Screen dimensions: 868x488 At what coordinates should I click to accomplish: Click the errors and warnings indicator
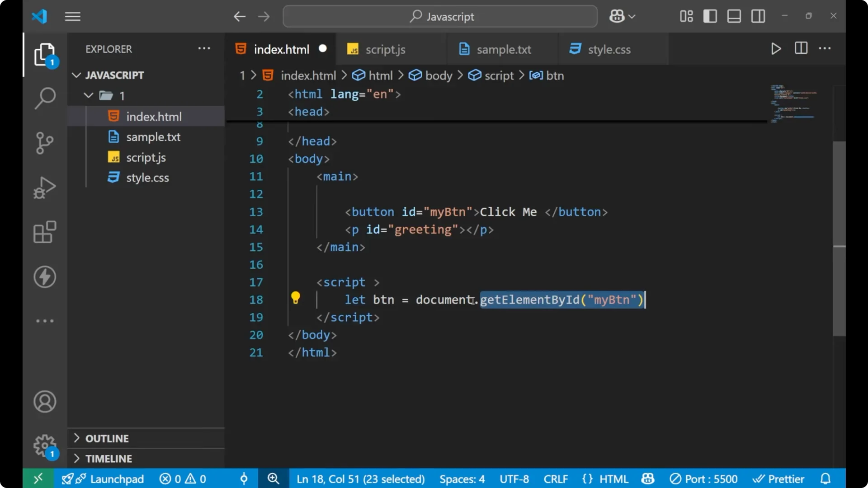(x=183, y=479)
